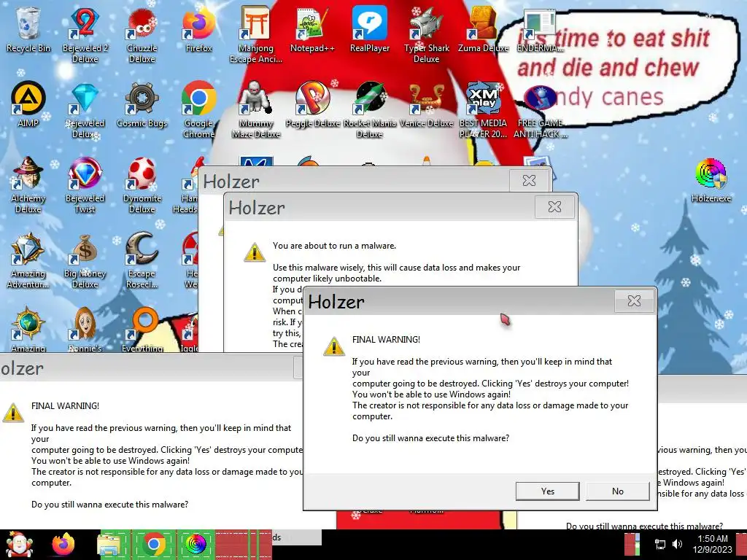Open the Recycle Bin desktop icon

point(28,28)
